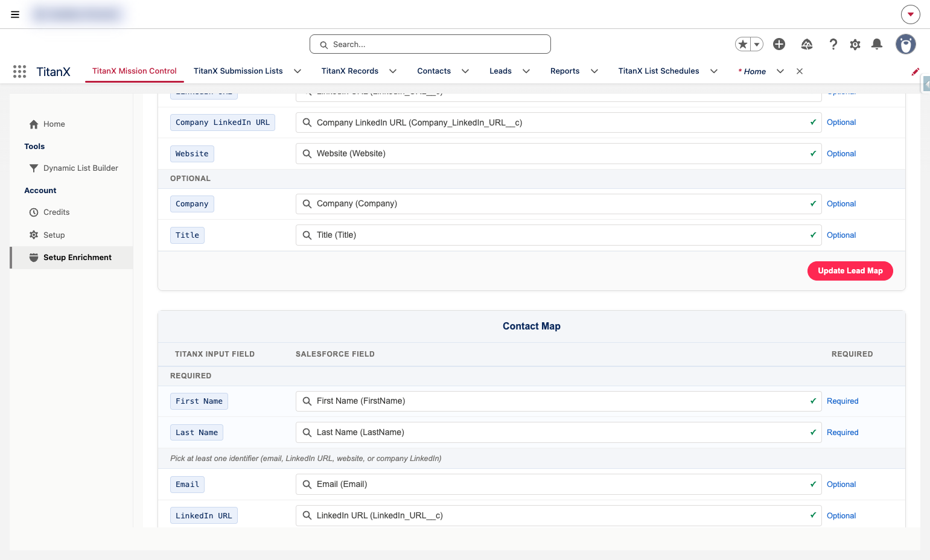Open the Reports tab
The image size is (930, 560).
[x=565, y=71]
